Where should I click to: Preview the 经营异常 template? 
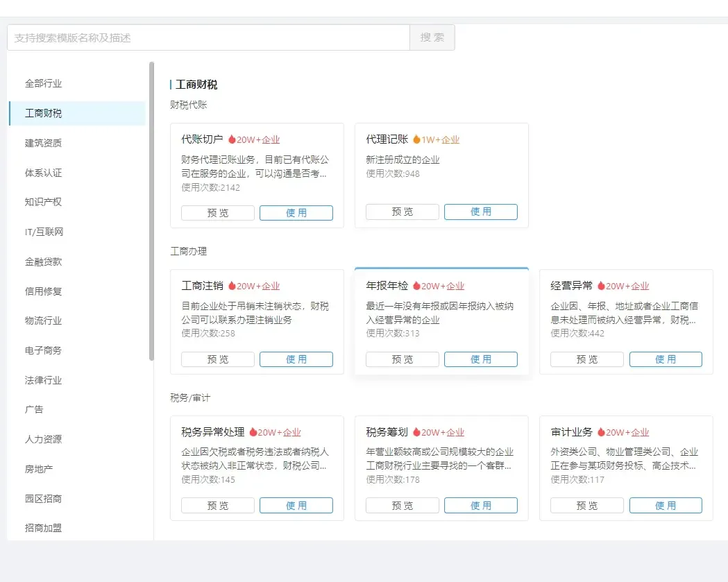[587, 359]
